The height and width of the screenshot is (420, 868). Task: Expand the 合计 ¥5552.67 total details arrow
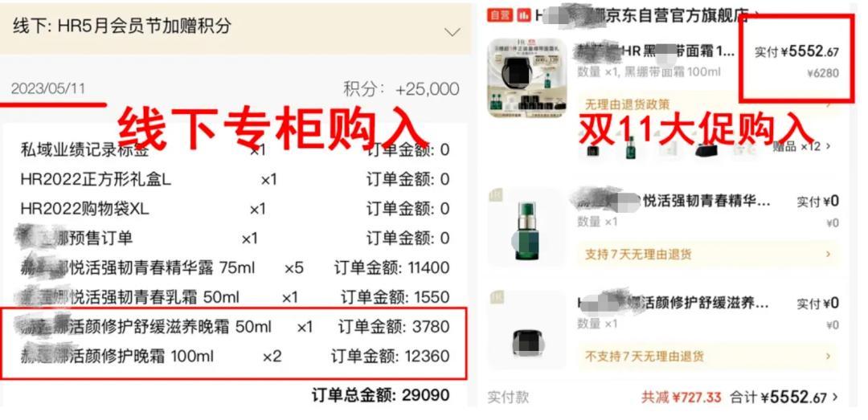[x=835, y=397]
